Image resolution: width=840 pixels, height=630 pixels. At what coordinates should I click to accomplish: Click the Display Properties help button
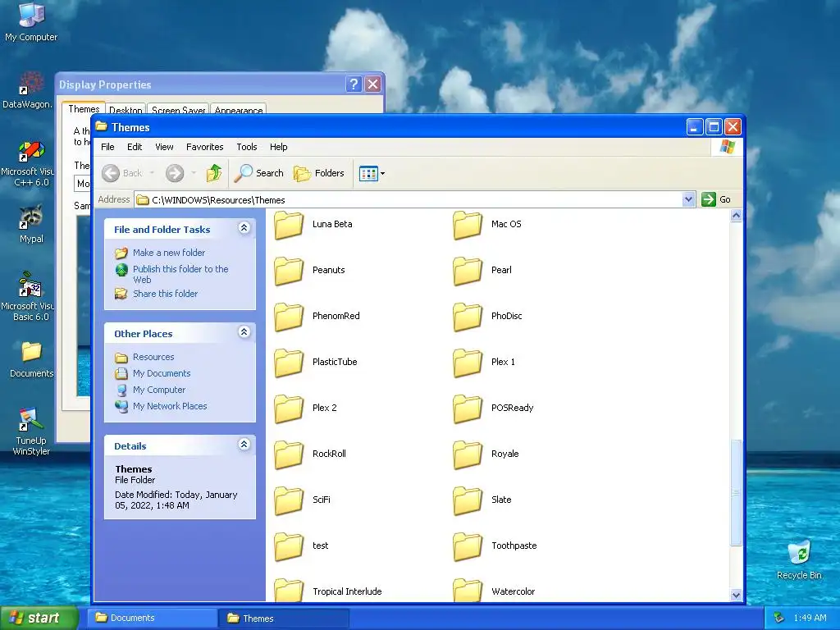click(x=354, y=84)
